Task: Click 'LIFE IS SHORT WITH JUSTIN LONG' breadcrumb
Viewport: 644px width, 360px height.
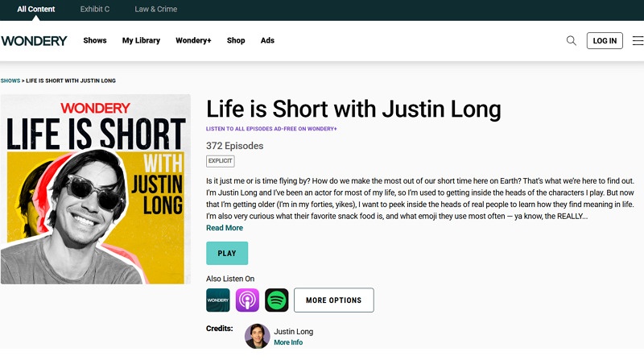Action: coord(71,81)
